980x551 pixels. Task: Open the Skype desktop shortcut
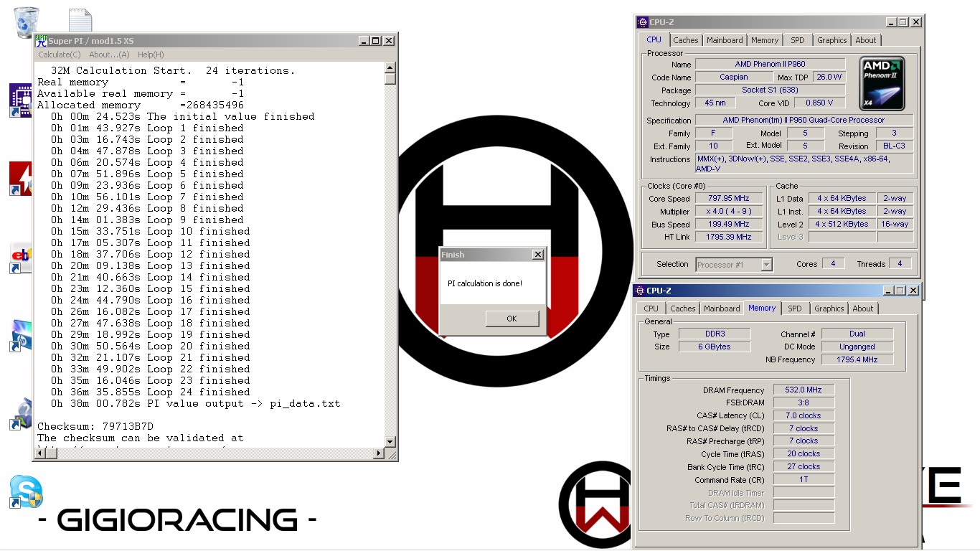pos(26,491)
